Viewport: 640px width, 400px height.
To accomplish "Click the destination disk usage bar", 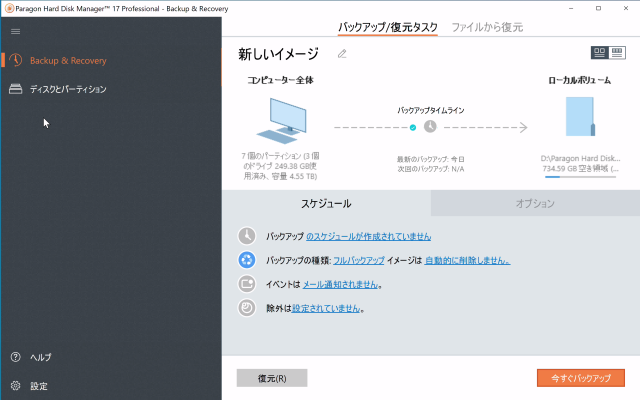I will [580, 177].
